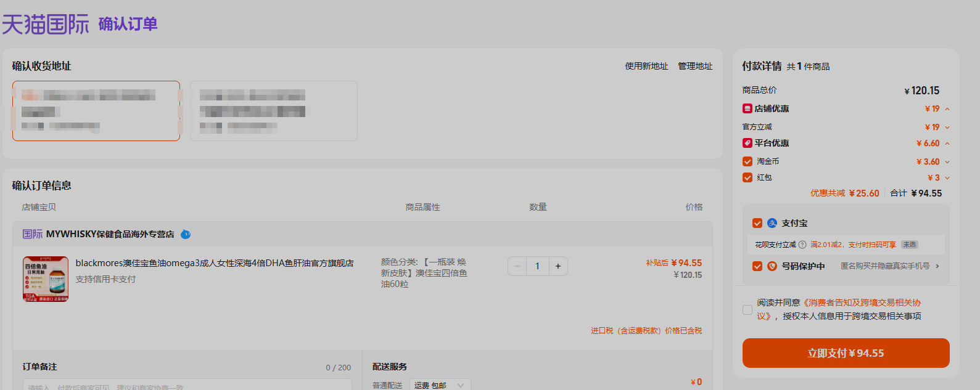Click the store discount red icon
Image resolution: width=980 pixels, height=390 pixels.
click(747, 108)
